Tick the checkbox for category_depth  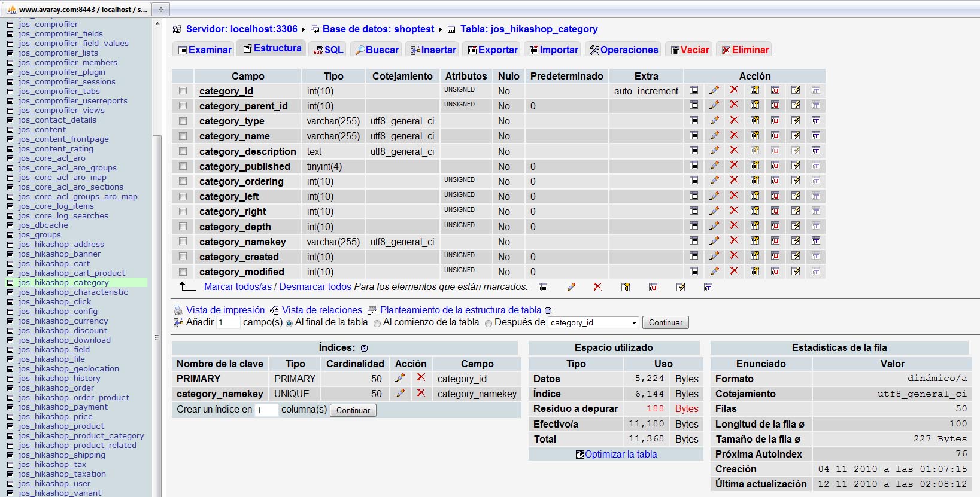tap(183, 227)
